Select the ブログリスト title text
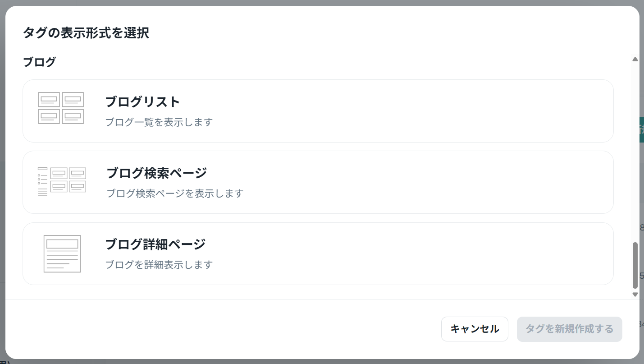644x364 pixels. [142, 102]
